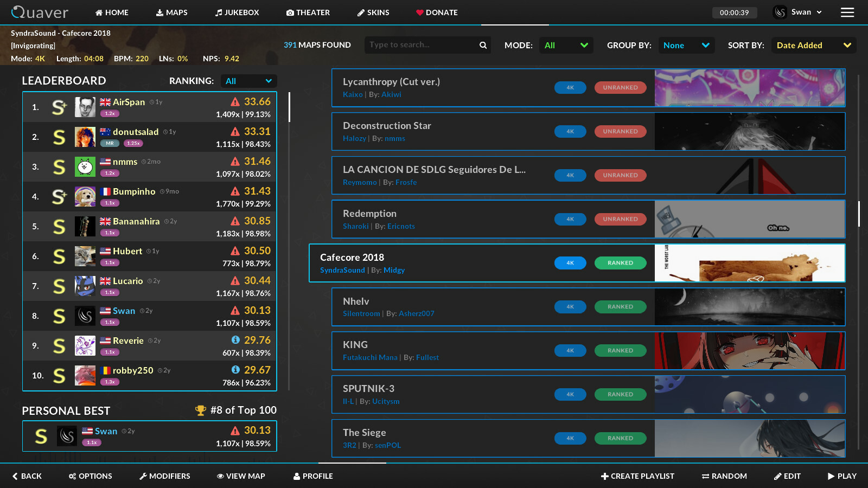
Task: Go to the Skins menu item
Action: [x=373, y=12]
